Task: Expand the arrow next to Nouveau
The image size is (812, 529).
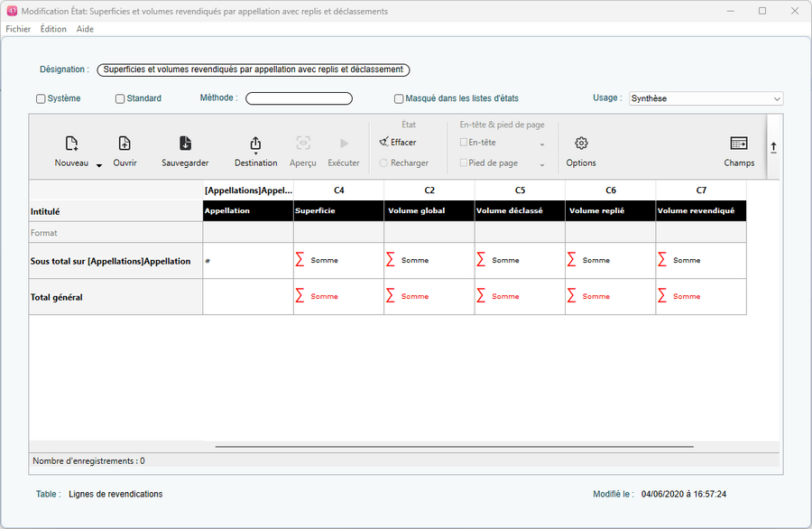Action: pos(99,165)
